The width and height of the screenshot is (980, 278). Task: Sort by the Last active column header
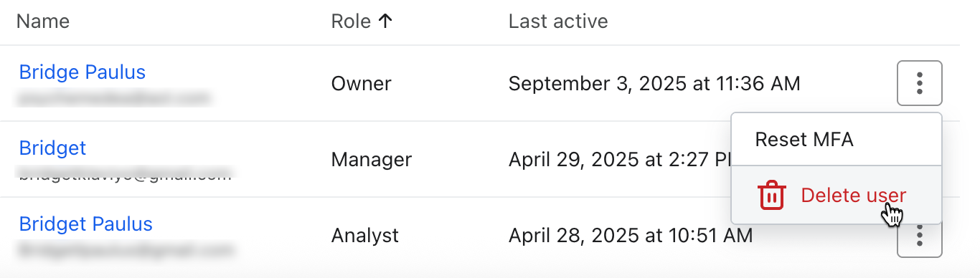558,21
